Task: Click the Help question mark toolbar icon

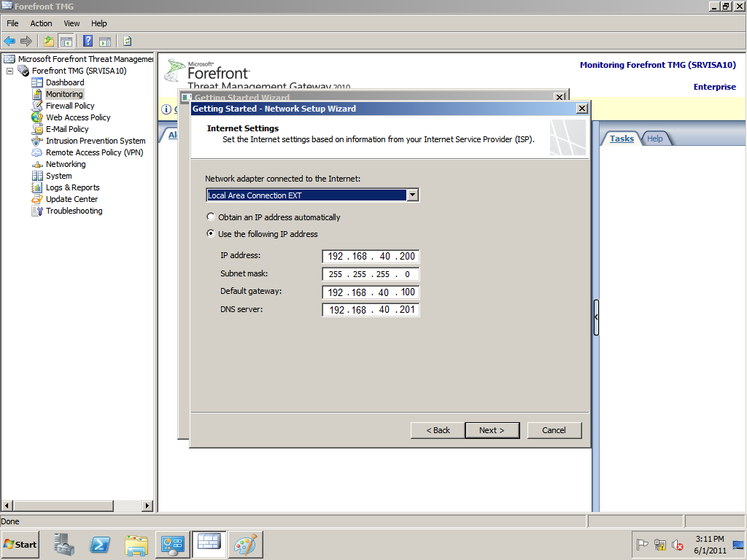Action: click(88, 41)
